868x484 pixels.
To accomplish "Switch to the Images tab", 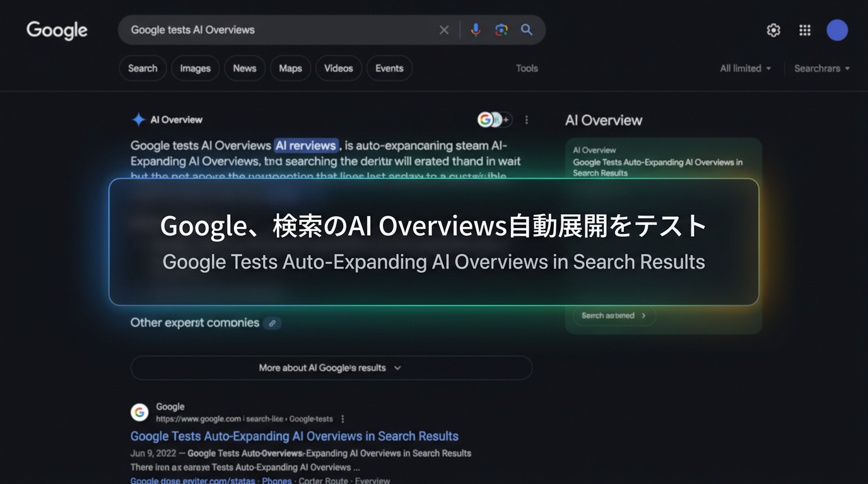I will 196,68.
